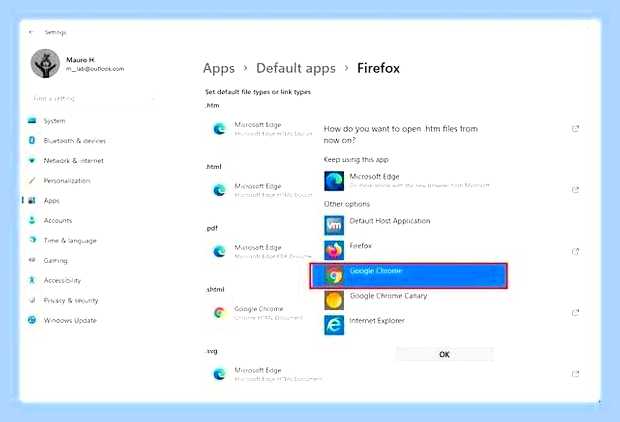Open Windows Update page

[x=70, y=320]
